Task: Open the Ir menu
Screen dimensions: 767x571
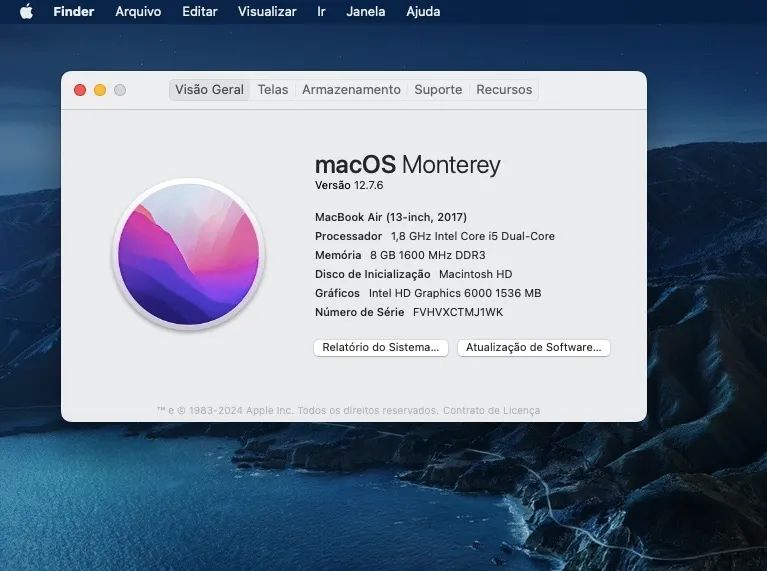Action: click(321, 12)
